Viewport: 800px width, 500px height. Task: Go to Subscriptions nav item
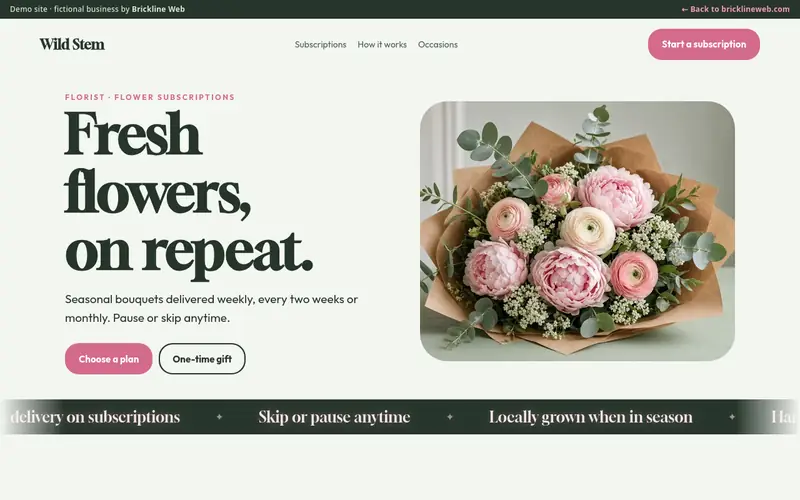pyautogui.click(x=320, y=44)
